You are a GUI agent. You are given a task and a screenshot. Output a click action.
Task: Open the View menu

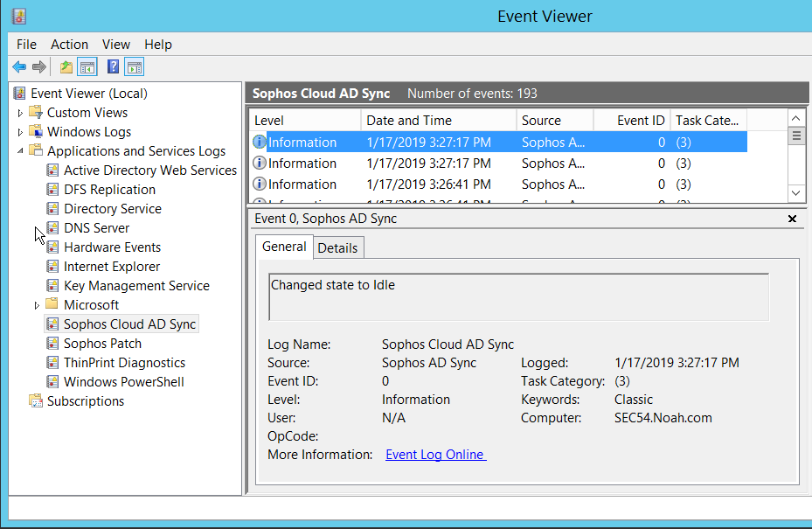[x=115, y=45]
